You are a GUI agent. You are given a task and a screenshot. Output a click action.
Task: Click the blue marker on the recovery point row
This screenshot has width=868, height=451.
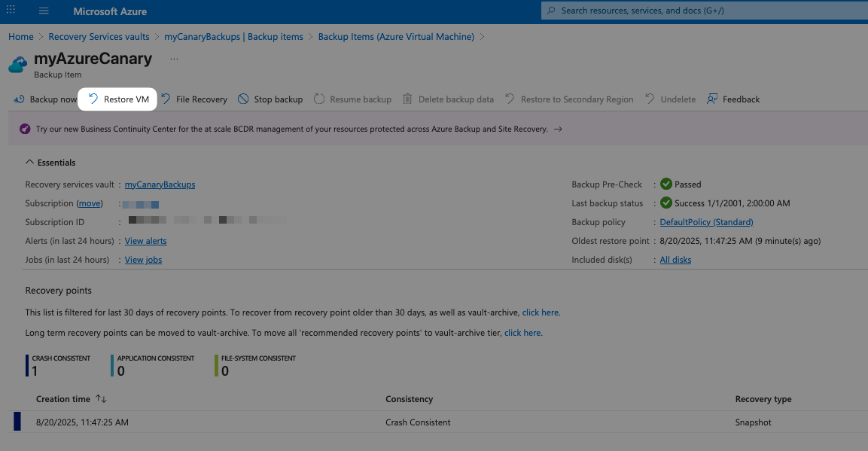click(x=17, y=421)
